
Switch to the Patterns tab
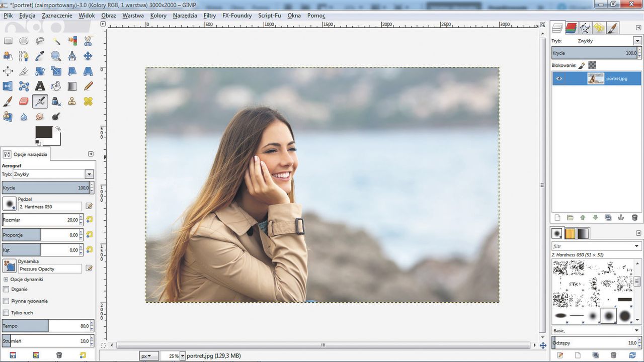tap(570, 233)
